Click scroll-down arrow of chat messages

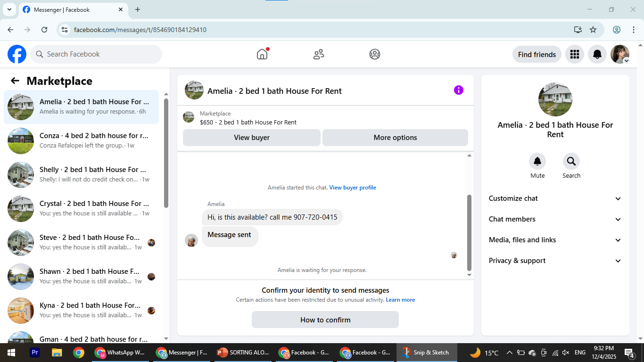(469, 275)
